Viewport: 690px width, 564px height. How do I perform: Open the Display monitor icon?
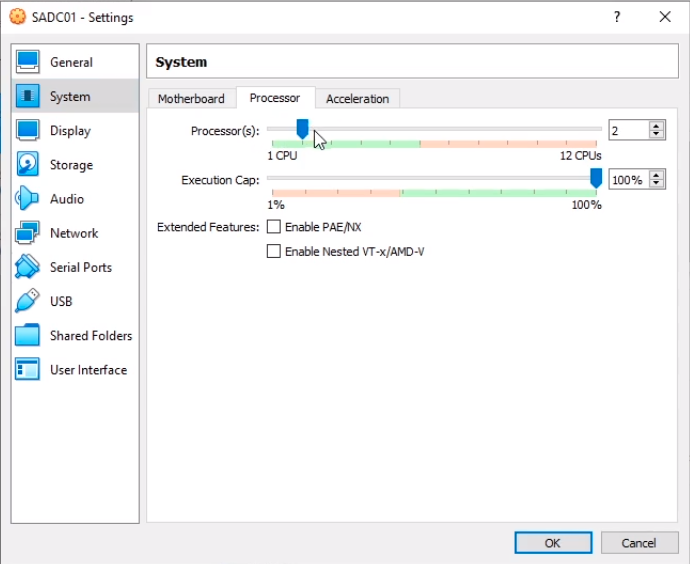click(x=27, y=130)
